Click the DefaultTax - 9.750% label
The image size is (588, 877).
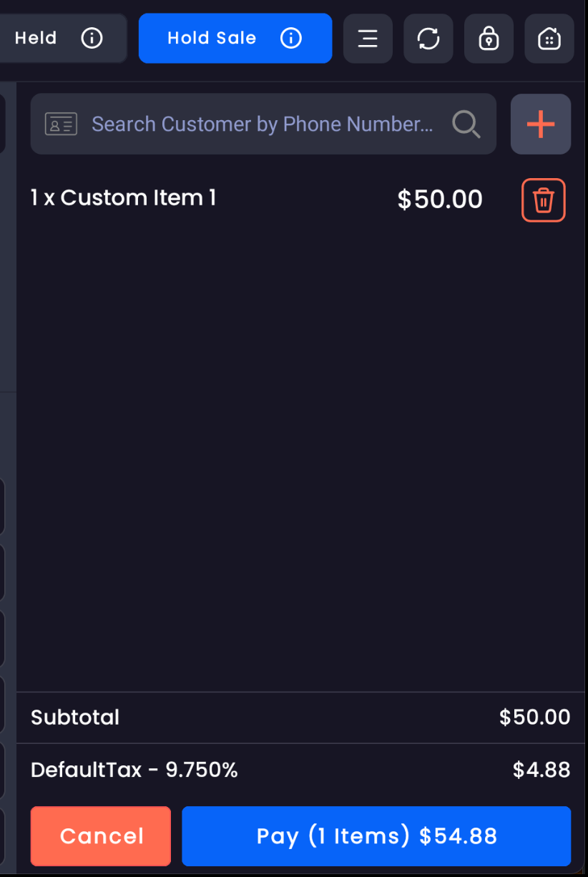click(134, 770)
